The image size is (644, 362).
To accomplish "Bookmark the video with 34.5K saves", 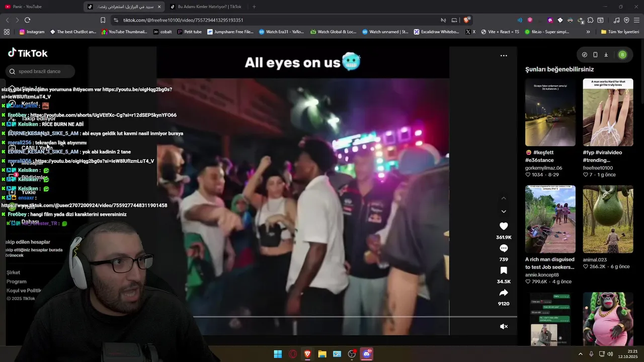I will tap(504, 270).
